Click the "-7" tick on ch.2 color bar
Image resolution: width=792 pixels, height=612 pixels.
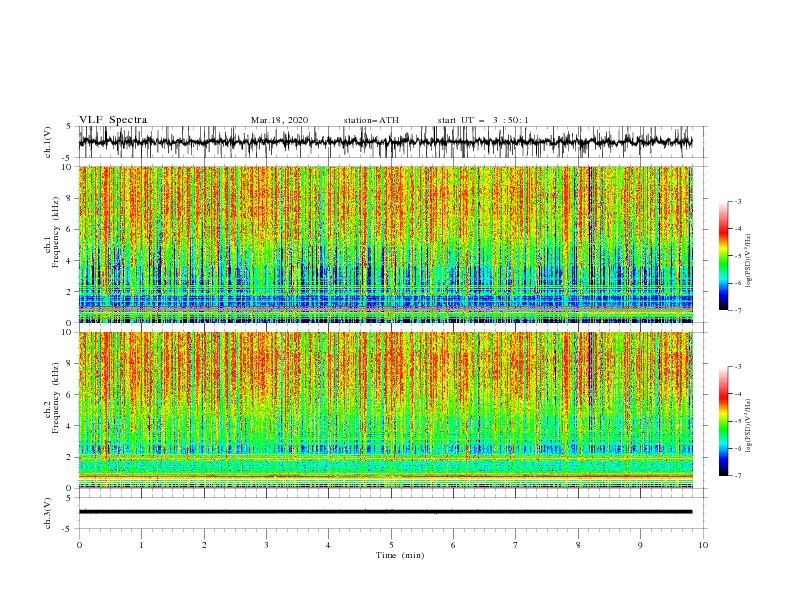(x=738, y=476)
